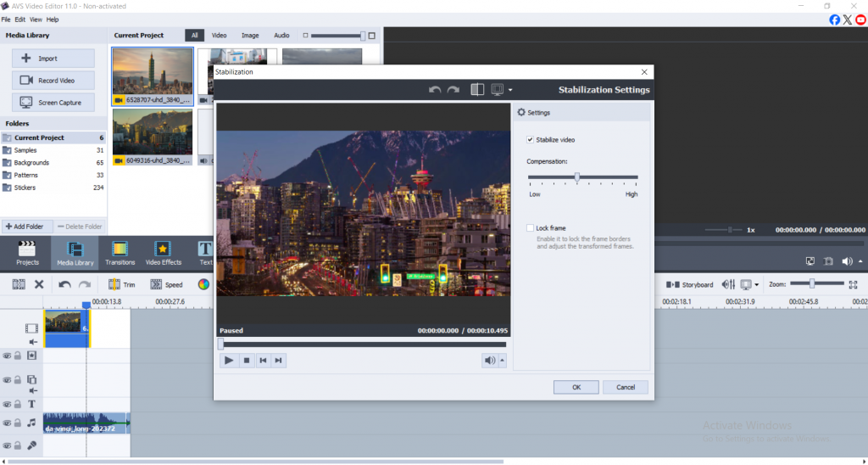Toggle visibility eye of the text track
Image resolution: width=868 pixels, height=465 pixels.
[7, 404]
